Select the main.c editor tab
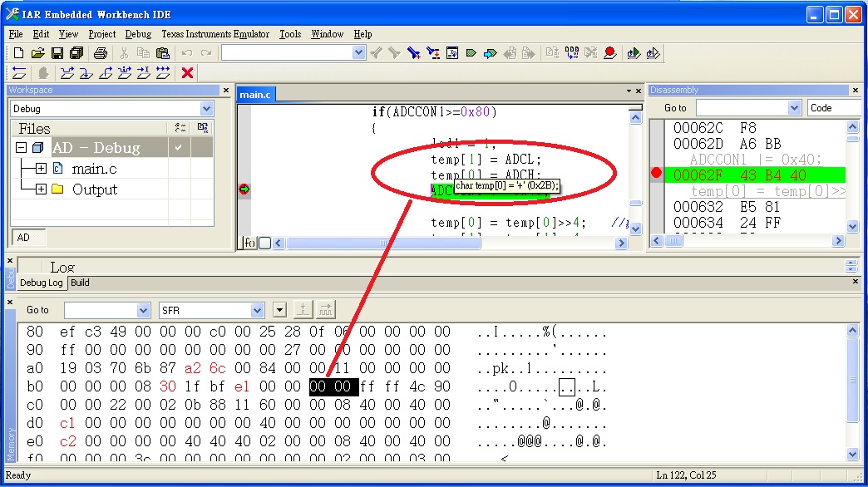Screen dimensions: 868x487 (255, 95)
